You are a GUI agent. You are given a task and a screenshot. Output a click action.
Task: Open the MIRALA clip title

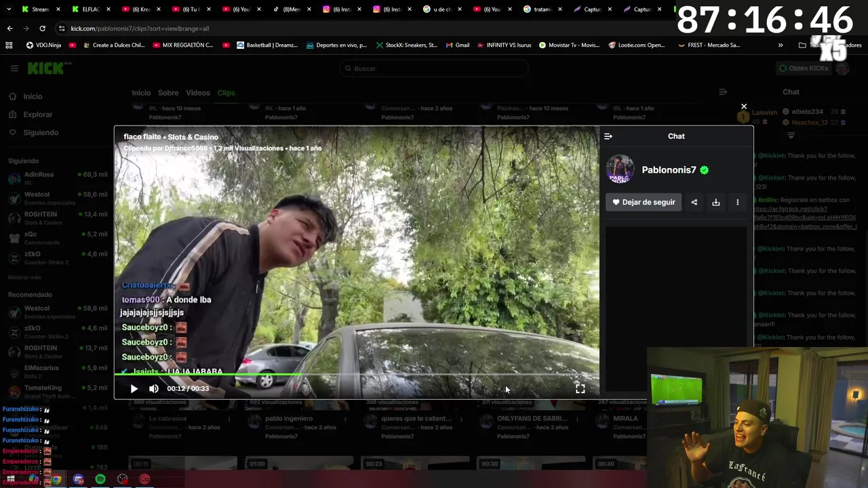(625, 419)
